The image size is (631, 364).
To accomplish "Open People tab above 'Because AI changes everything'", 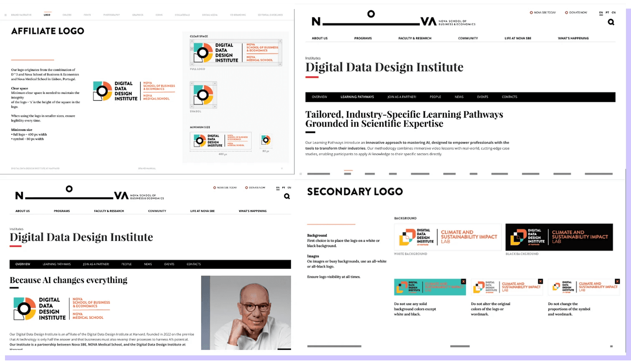I will 127,264.
